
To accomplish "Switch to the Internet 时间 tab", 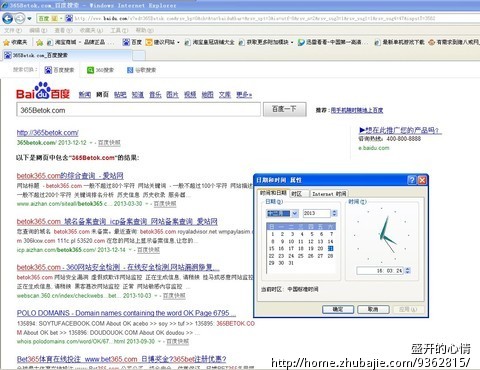I will point(329,194).
